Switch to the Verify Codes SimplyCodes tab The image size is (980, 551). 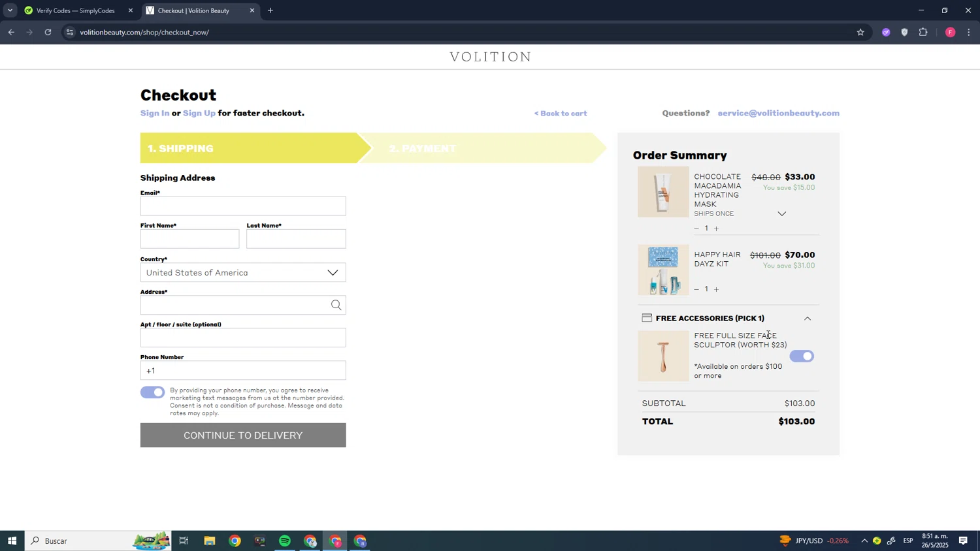coord(75,10)
